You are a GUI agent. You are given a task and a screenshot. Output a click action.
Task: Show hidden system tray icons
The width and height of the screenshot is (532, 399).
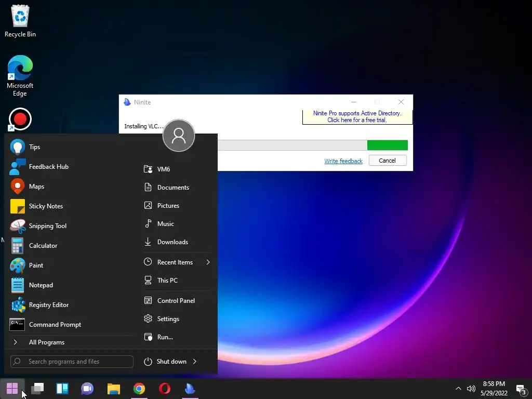point(458,389)
